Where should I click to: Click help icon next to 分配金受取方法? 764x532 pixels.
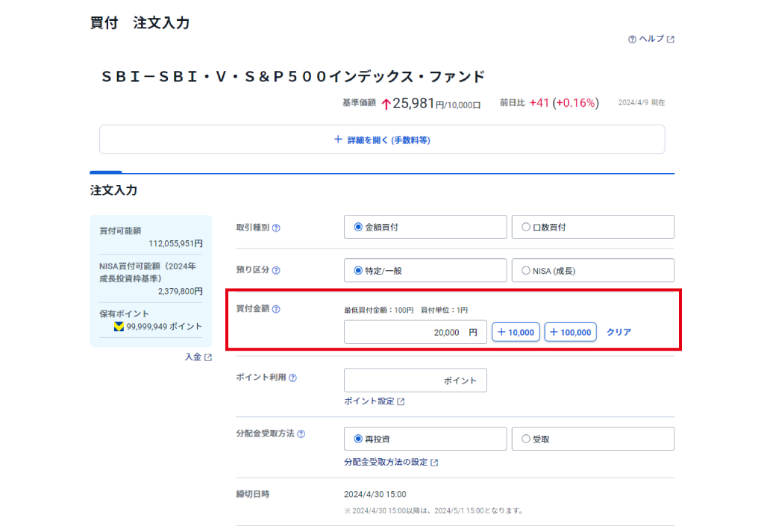(x=301, y=434)
